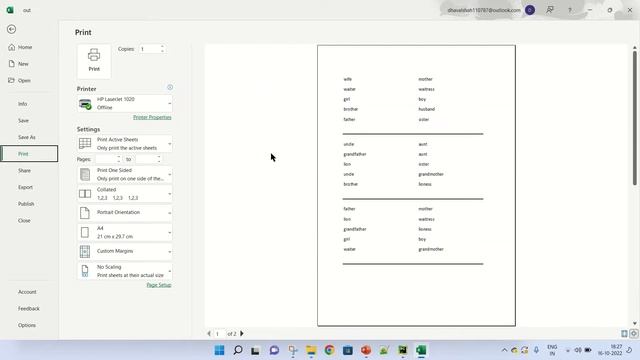Open the clock and date panel
The width and height of the screenshot is (640, 360).
(610, 350)
